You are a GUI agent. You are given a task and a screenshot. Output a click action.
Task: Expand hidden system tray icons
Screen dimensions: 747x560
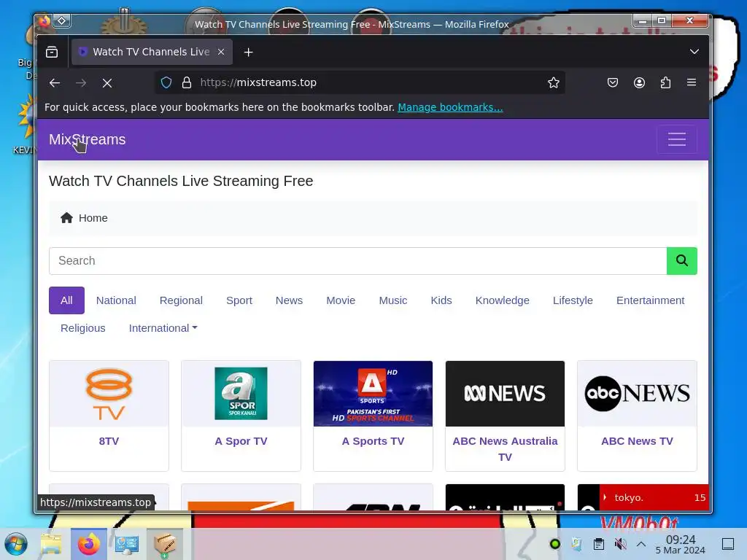[641, 544]
